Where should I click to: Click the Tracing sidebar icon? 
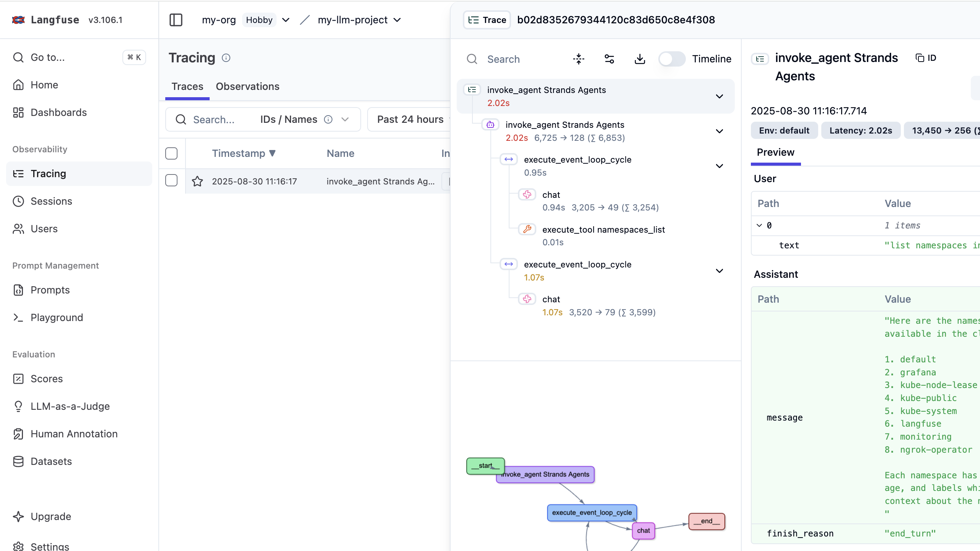18,174
